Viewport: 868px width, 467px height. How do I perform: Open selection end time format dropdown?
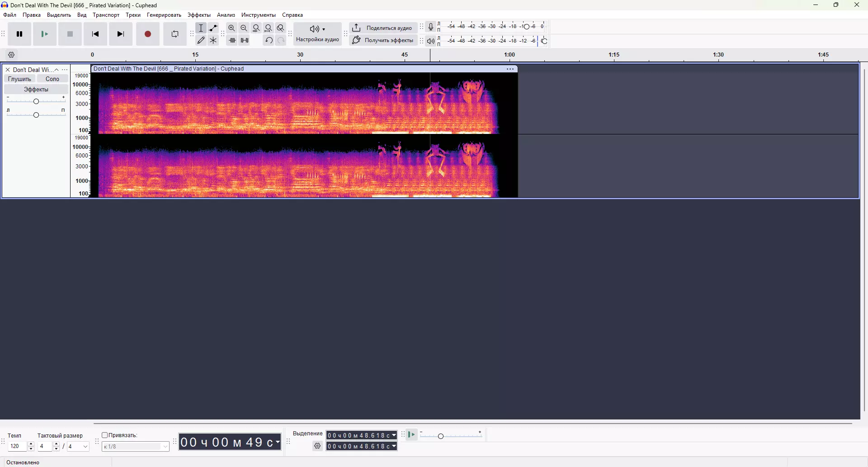coord(394,447)
